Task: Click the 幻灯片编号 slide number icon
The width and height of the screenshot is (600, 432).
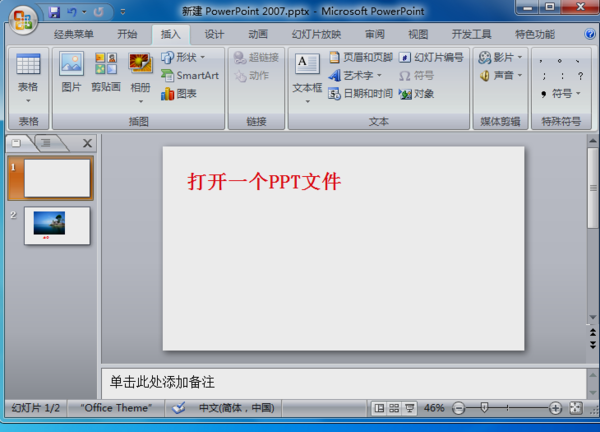Action: [x=431, y=57]
